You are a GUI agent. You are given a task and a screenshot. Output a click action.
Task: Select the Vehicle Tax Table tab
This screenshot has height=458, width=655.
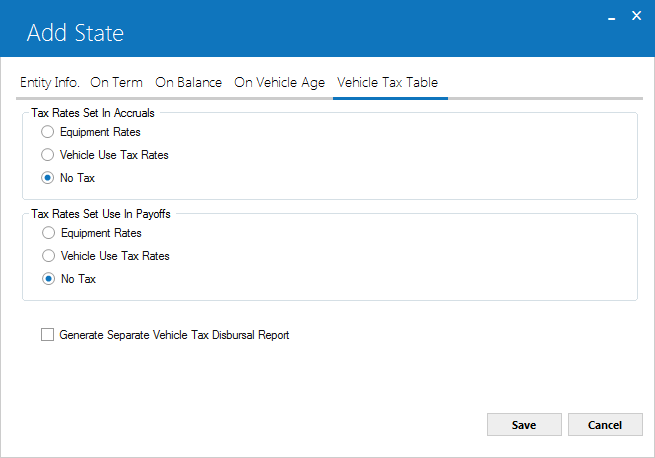(x=388, y=82)
